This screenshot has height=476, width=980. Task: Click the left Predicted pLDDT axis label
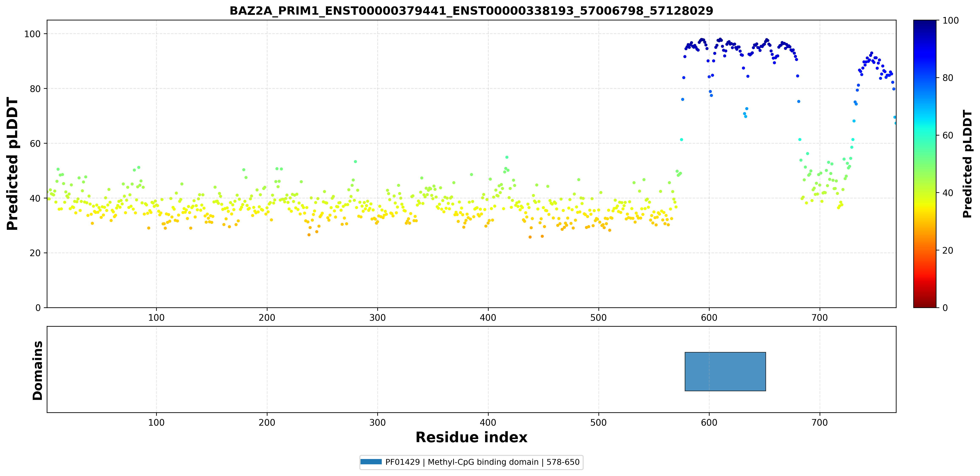coord(13,164)
